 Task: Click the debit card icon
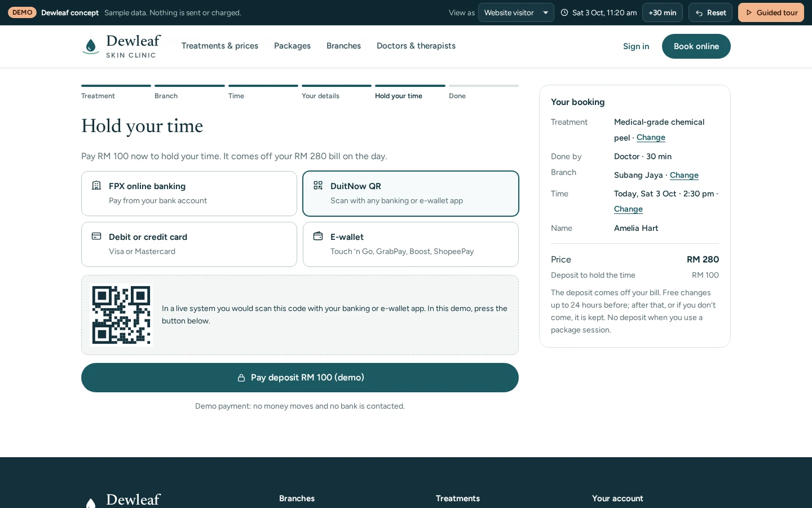pos(96,236)
